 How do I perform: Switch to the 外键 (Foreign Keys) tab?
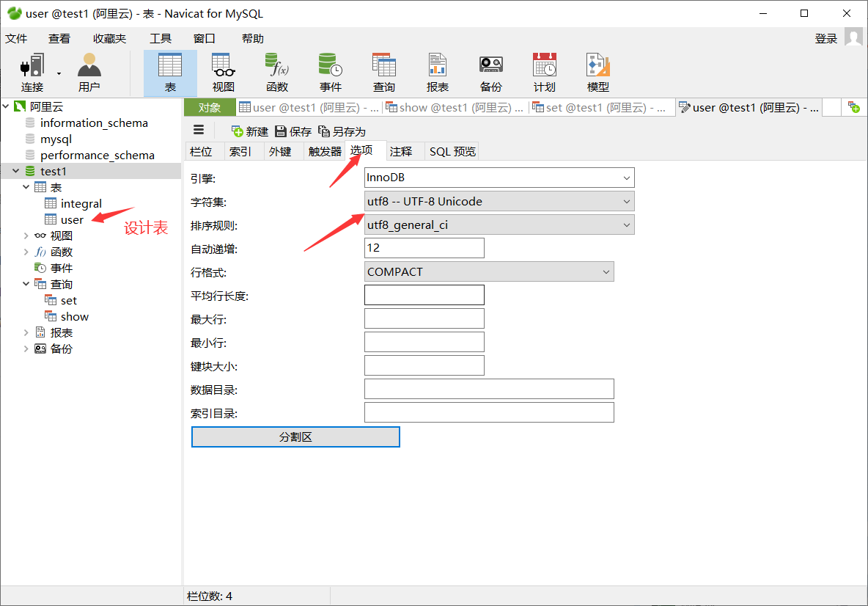280,151
